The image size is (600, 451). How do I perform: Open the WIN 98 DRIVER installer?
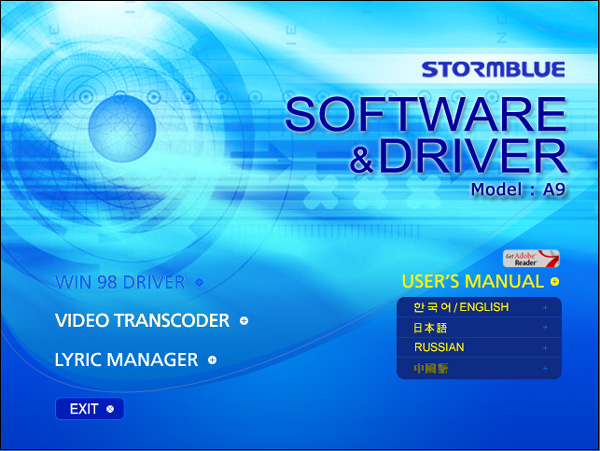click(x=120, y=282)
